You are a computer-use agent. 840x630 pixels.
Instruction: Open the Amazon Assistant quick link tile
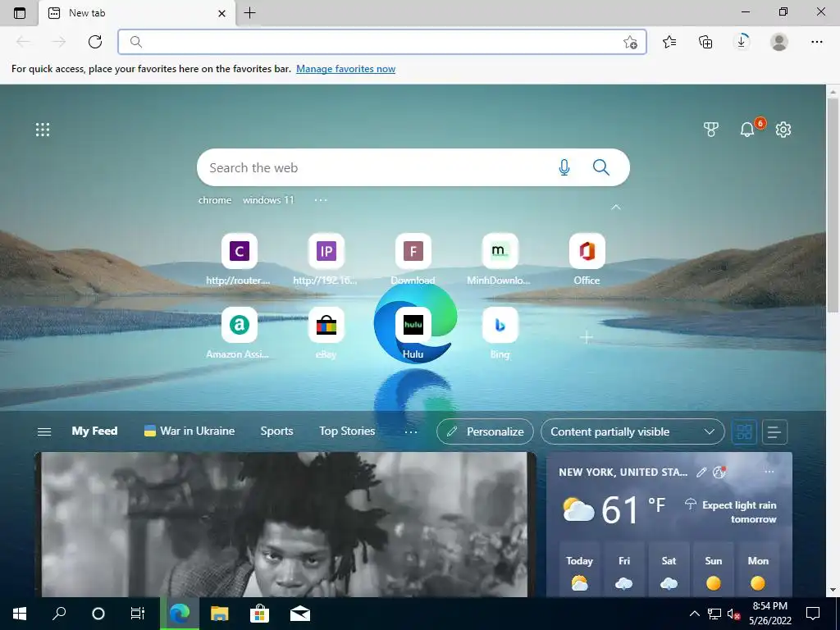pos(239,333)
